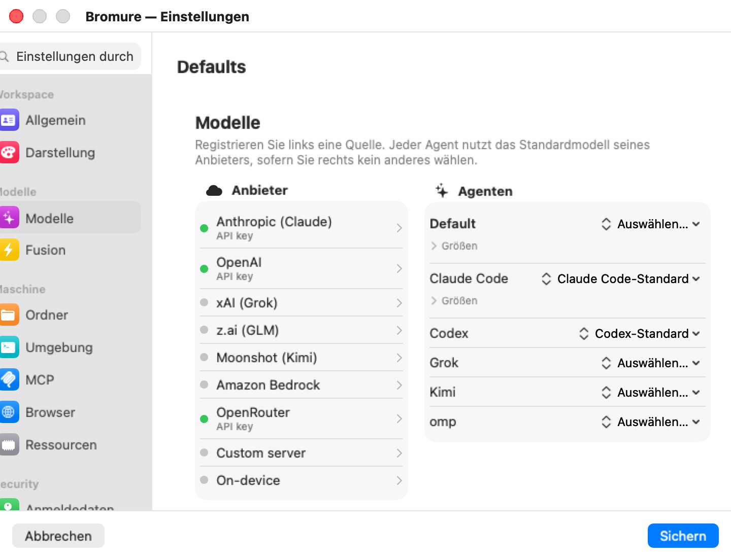Click the Allgemein sidebar icon

(x=9, y=120)
